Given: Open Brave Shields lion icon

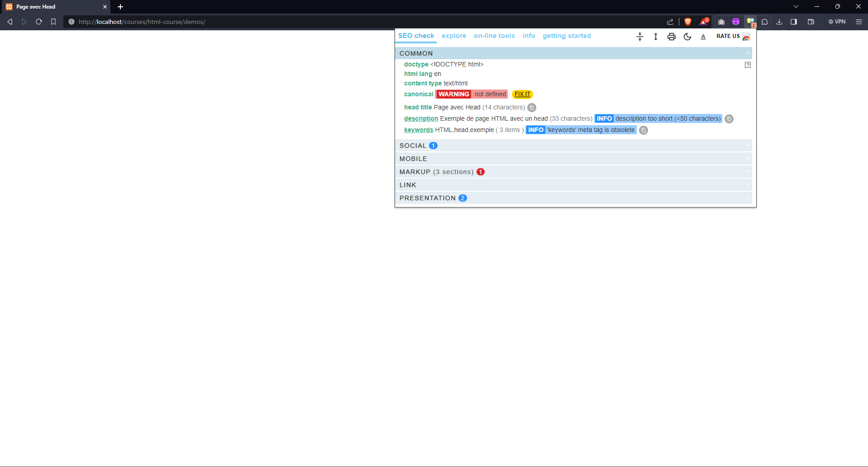Looking at the screenshot, I should (687, 22).
